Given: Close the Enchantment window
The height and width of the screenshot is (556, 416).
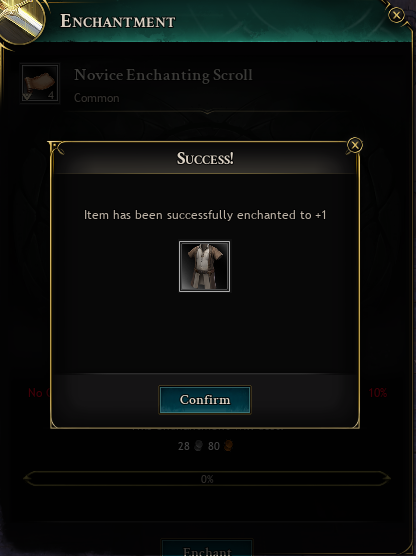Looking at the screenshot, I should click(396, 15).
